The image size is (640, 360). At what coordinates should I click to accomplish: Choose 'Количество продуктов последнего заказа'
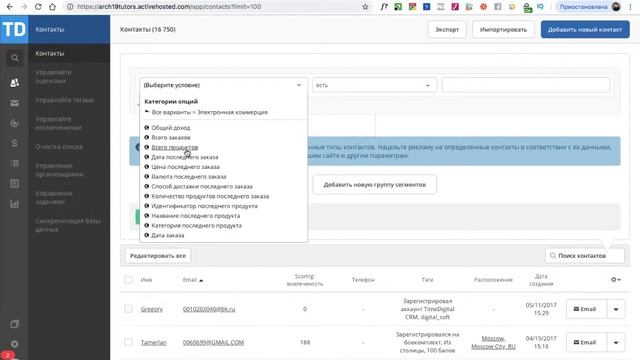pyautogui.click(x=210, y=196)
